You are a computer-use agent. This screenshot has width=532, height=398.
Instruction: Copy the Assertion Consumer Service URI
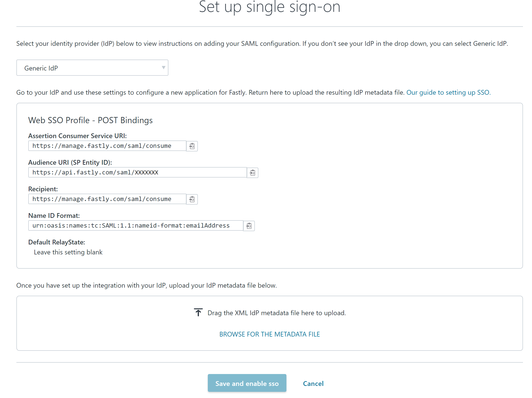click(x=192, y=146)
